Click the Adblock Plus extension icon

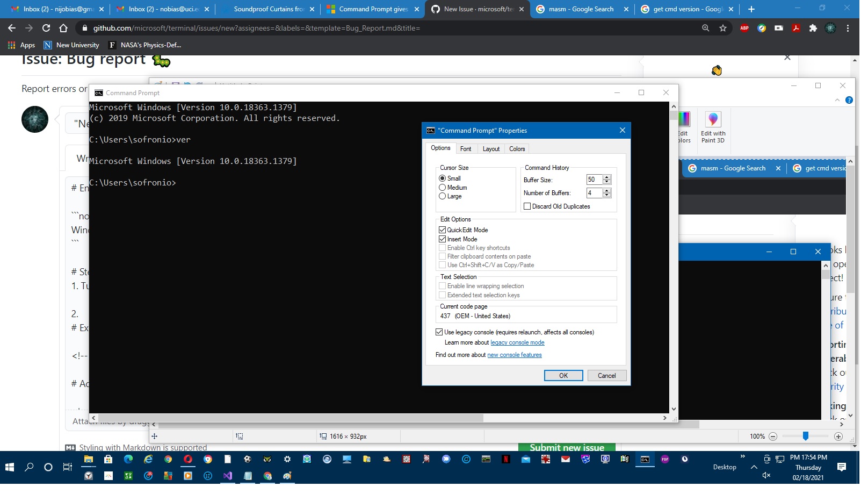(x=744, y=28)
